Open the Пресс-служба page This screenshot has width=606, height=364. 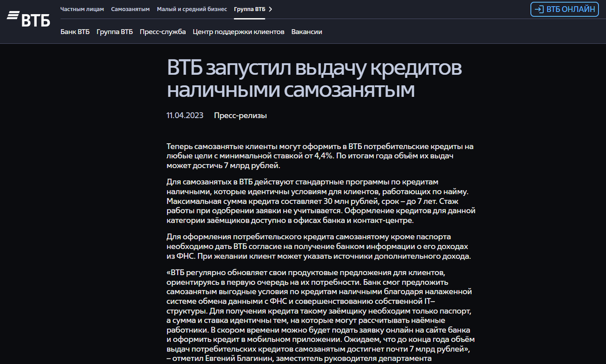tap(163, 32)
